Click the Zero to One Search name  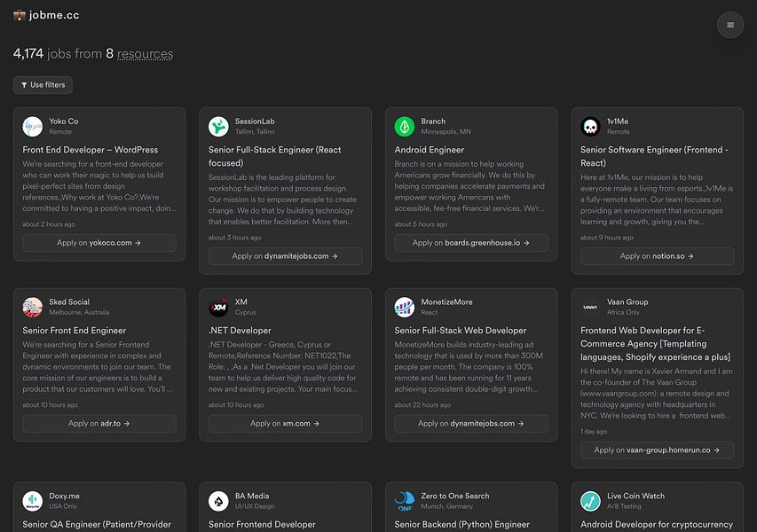455,496
